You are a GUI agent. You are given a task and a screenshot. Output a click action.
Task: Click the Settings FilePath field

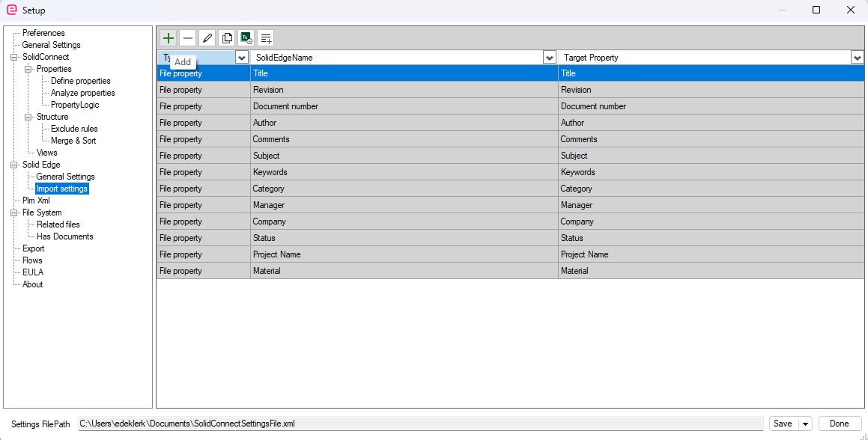coord(420,424)
